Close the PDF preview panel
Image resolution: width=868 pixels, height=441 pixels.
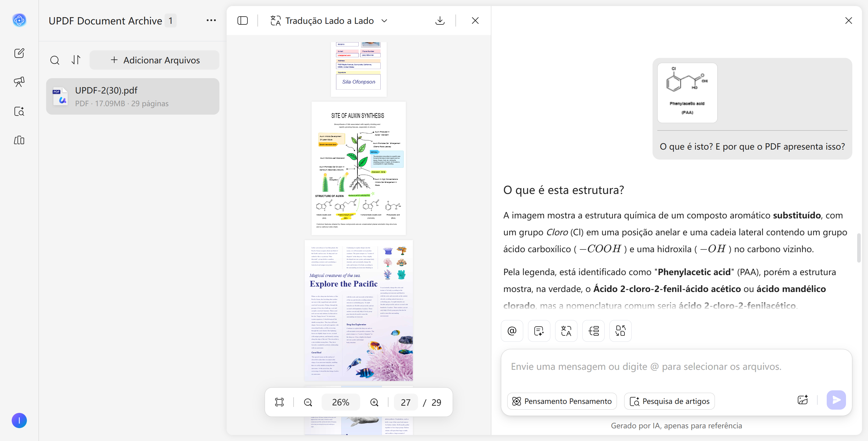pyautogui.click(x=475, y=21)
